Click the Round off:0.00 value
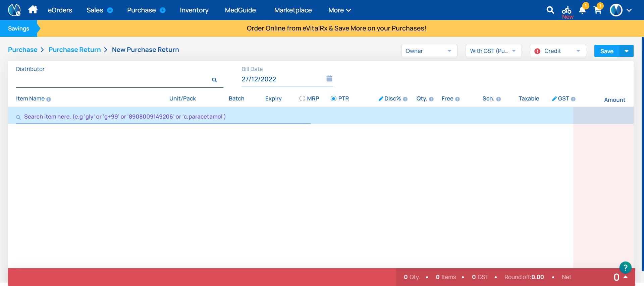The image size is (644, 286). point(524,277)
